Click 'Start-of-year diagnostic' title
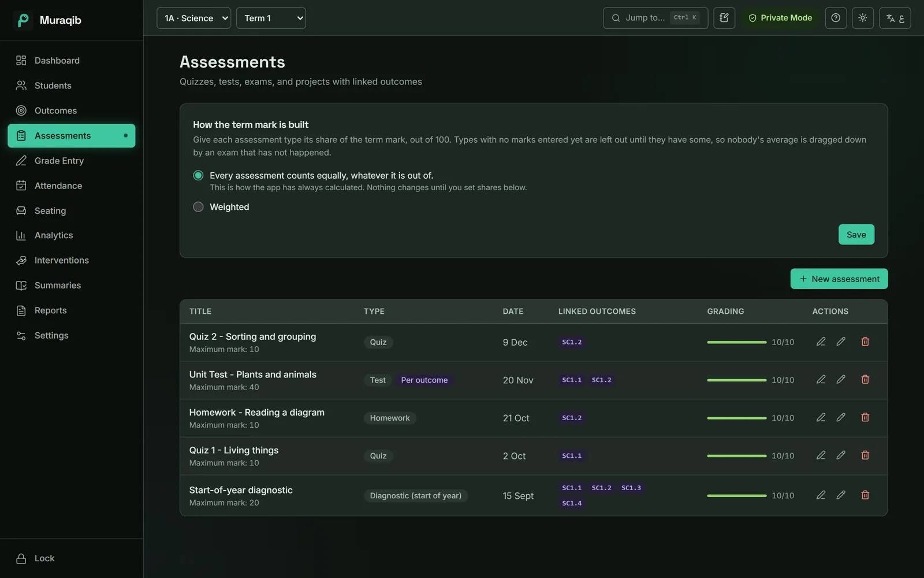The height and width of the screenshot is (578, 924). pyautogui.click(x=241, y=490)
